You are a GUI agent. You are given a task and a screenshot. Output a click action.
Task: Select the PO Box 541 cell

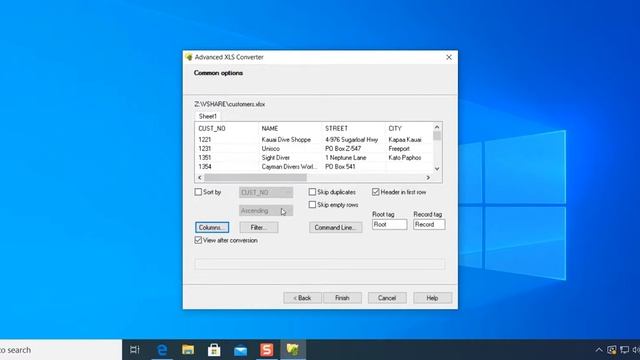pyautogui.click(x=340, y=167)
